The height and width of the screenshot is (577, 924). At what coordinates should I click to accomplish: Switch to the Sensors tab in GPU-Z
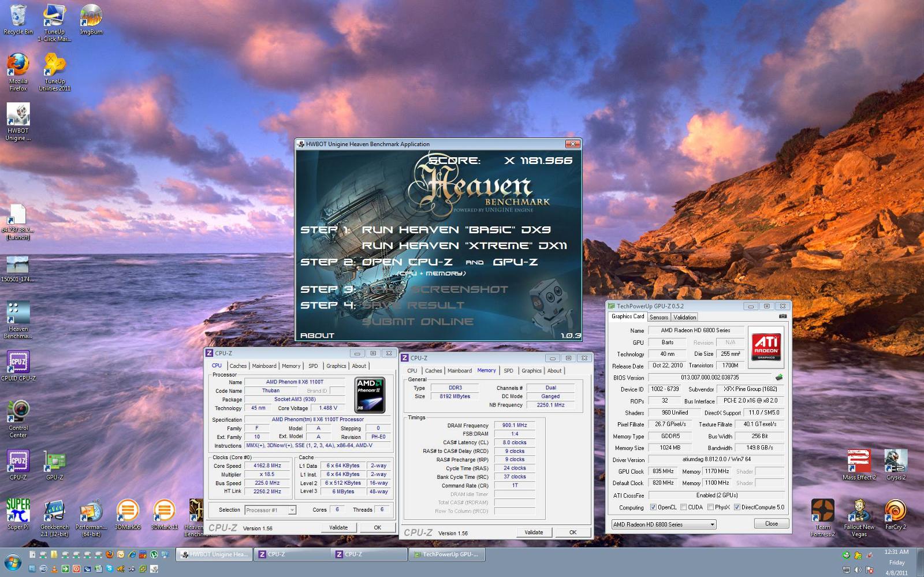tap(659, 317)
